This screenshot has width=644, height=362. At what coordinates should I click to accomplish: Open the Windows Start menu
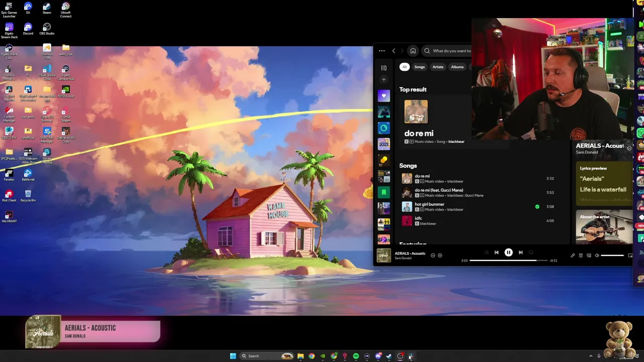(233, 356)
